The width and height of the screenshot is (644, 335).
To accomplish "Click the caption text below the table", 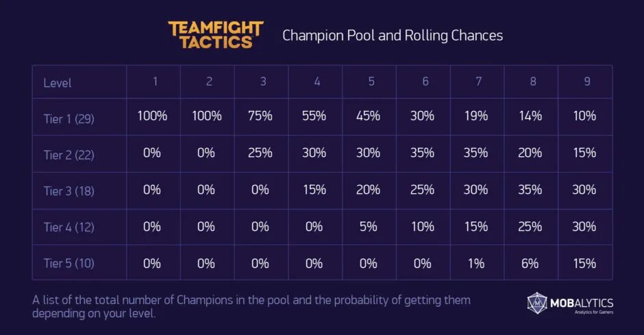I will click(251, 307).
